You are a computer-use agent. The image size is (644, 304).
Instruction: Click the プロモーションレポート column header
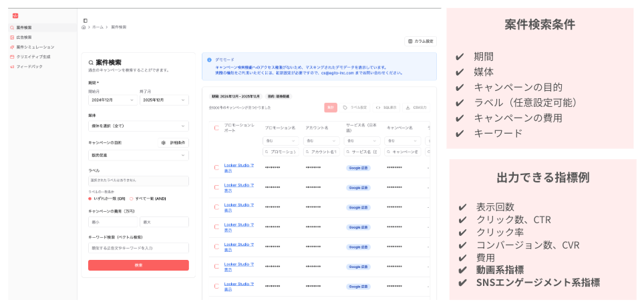(x=239, y=128)
